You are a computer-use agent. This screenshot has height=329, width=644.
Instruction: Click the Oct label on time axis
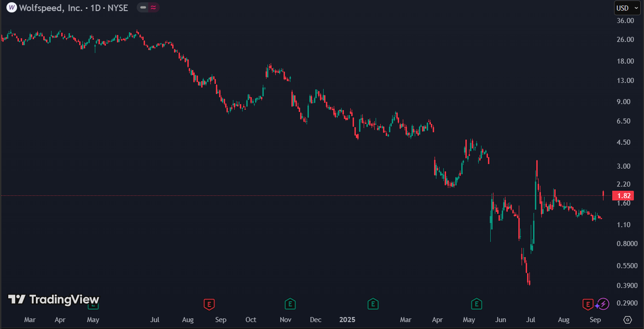(x=251, y=320)
